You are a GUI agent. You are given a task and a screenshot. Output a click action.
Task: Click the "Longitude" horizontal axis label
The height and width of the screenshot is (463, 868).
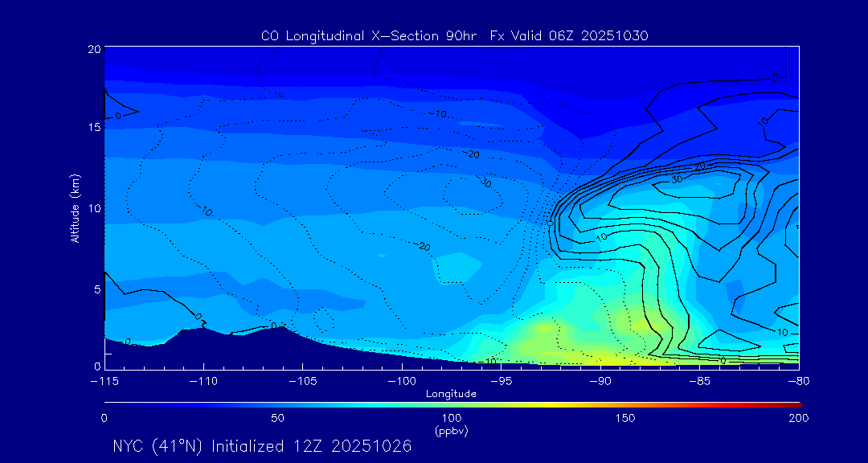pyautogui.click(x=451, y=395)
